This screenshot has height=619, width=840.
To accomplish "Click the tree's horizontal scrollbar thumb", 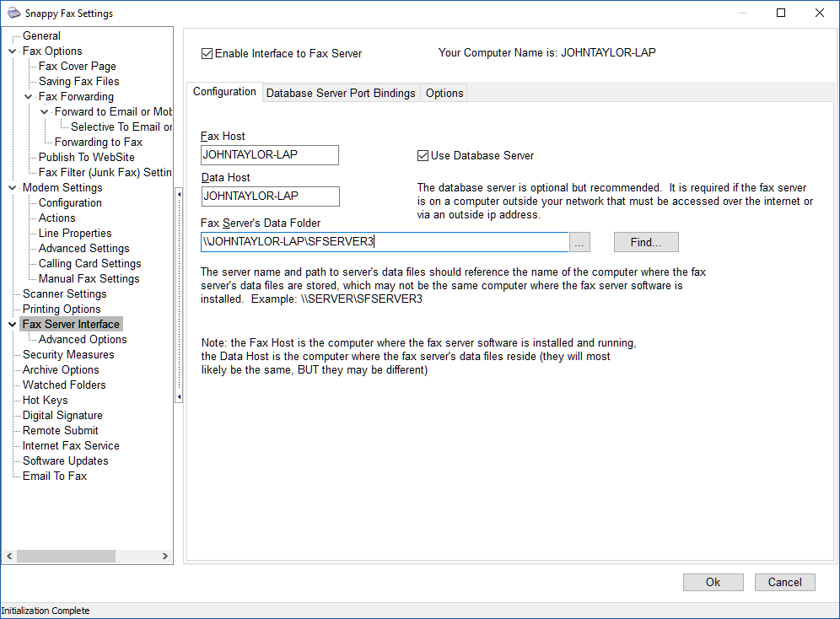I will point(66,556).
